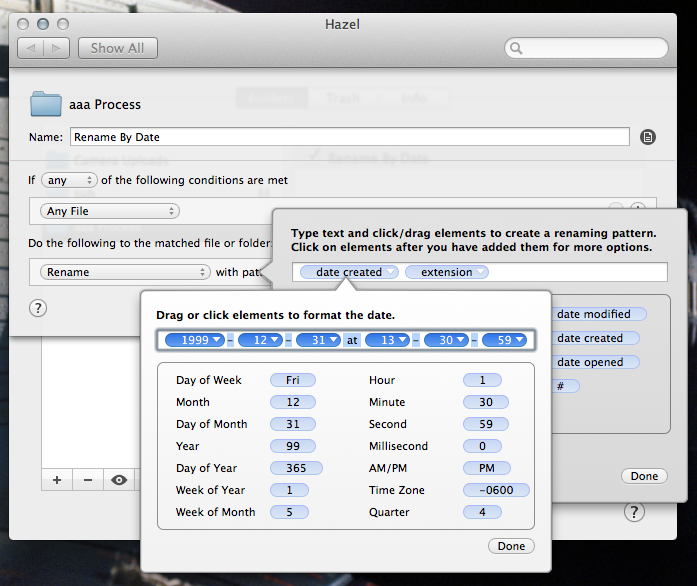Image resolution: width=697 pixels, height=586 pixels.
Task: Click the Millisecond label
Action: click(x=398, y=446)
